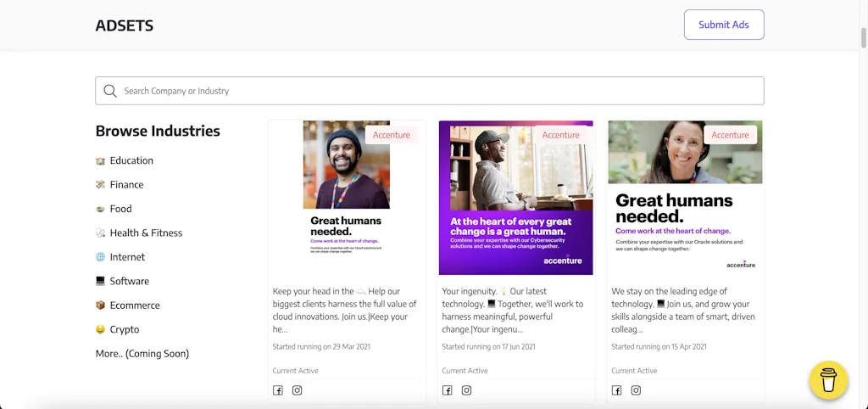Browse the Software industry

pyautogui.click(x=129, y=281)
